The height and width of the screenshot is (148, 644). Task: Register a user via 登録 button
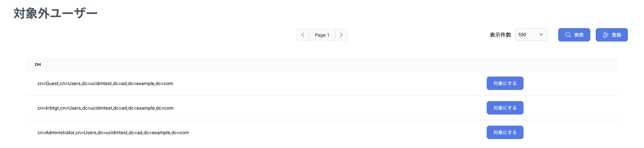click(x=611, y=35)
